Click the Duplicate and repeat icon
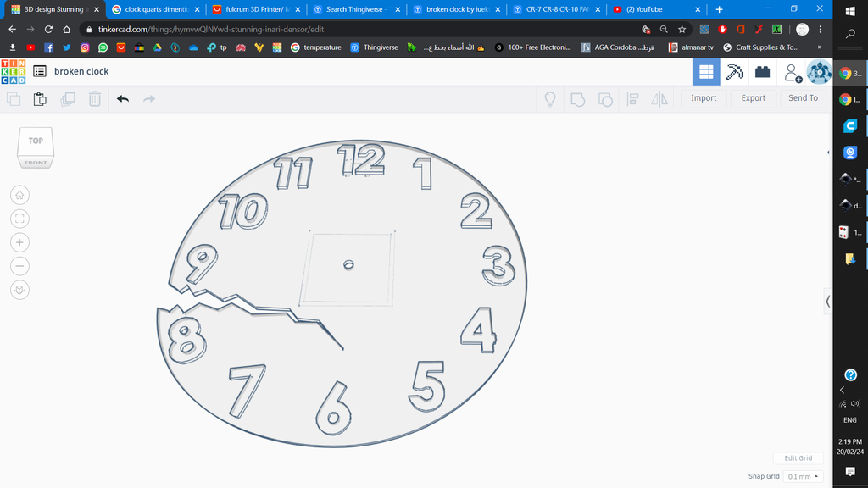 pos(68,99)
